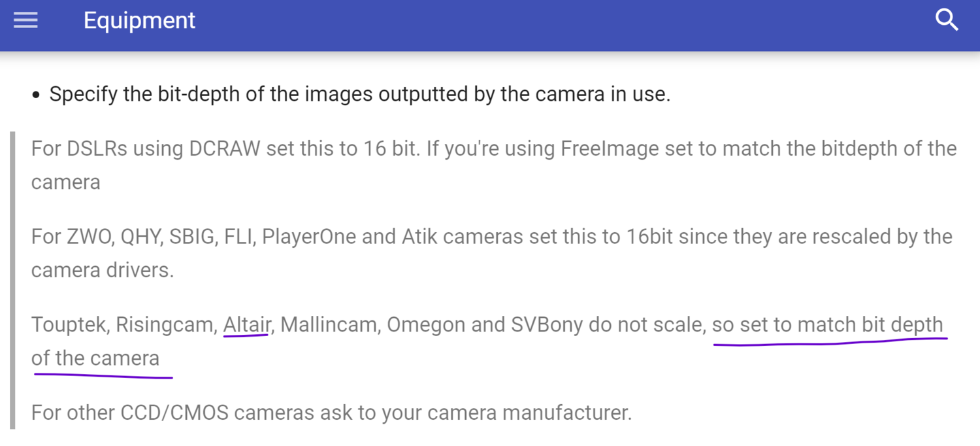
Task: Click the bullet about specifying bit-depth
Action: tap(360, 94)
